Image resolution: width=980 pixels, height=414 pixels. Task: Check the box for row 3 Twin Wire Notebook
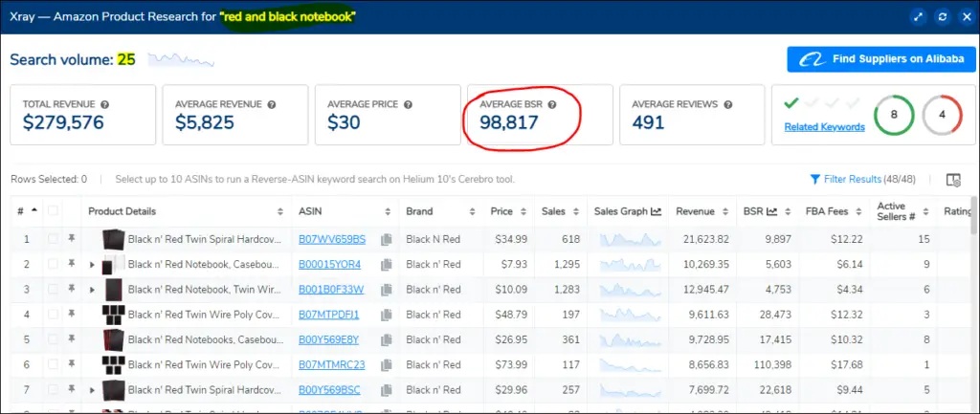coord(54,289)
